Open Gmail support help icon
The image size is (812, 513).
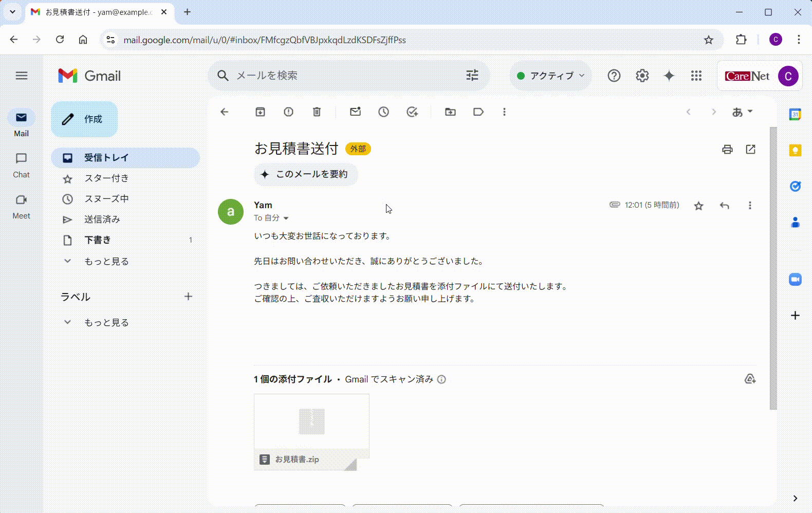[614, 76]
